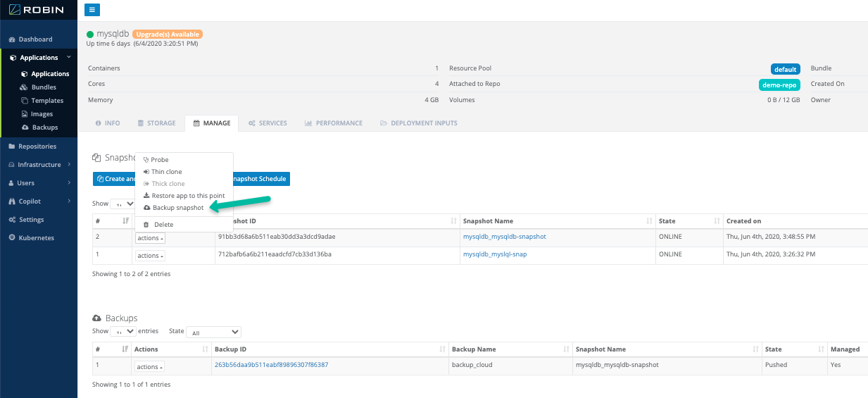Select the Applications sub-item in sidebar
The image size is (868, 398).
point(50,74)
